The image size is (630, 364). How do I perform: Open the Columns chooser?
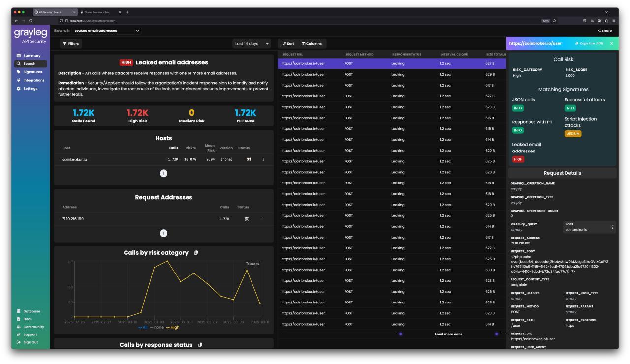click(x=312, y=44)
